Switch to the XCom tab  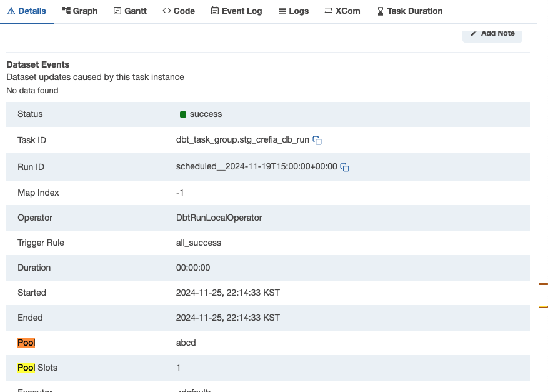[342, 11]
